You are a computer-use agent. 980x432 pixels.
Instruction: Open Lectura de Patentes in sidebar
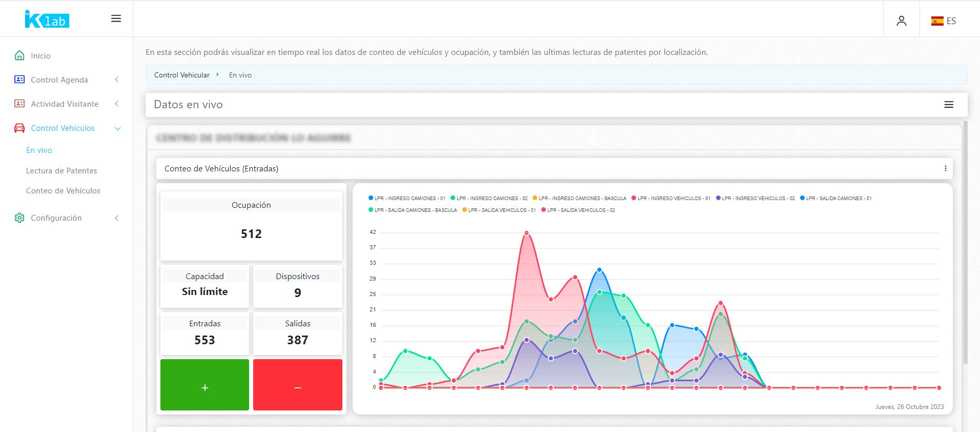click(62, 171)
